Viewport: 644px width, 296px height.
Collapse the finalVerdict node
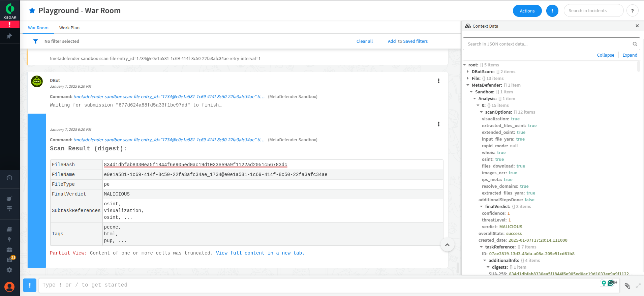click(481, 207)
